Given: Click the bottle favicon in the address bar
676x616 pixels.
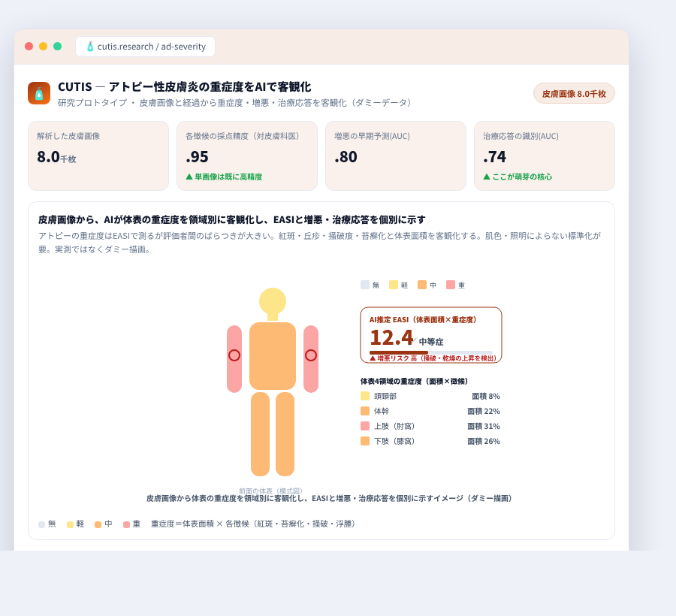Looking at the screenshot, I should point(90,47).
